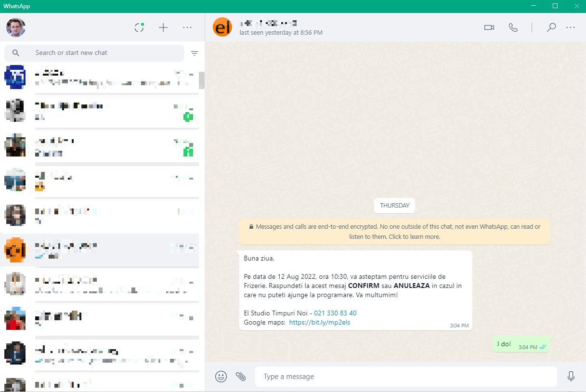
Task: Click the double-check read receipt on 'I do!'
Action: pos(543,347)
